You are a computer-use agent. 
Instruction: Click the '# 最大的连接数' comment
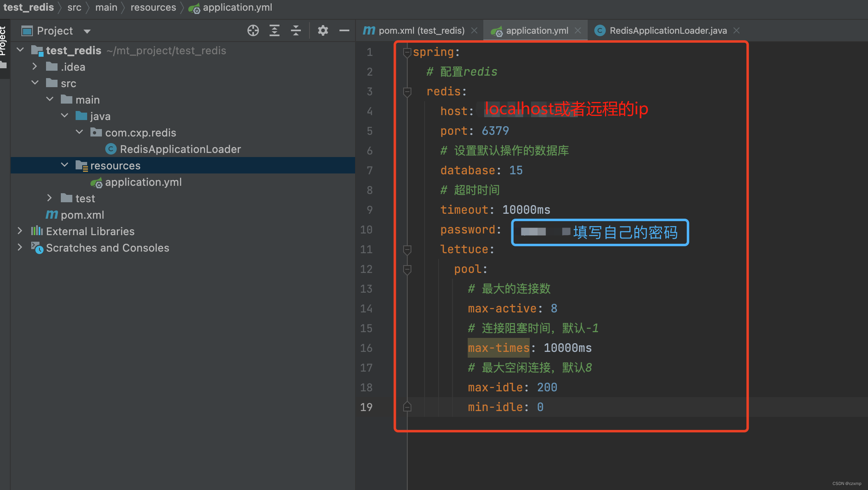509,289
